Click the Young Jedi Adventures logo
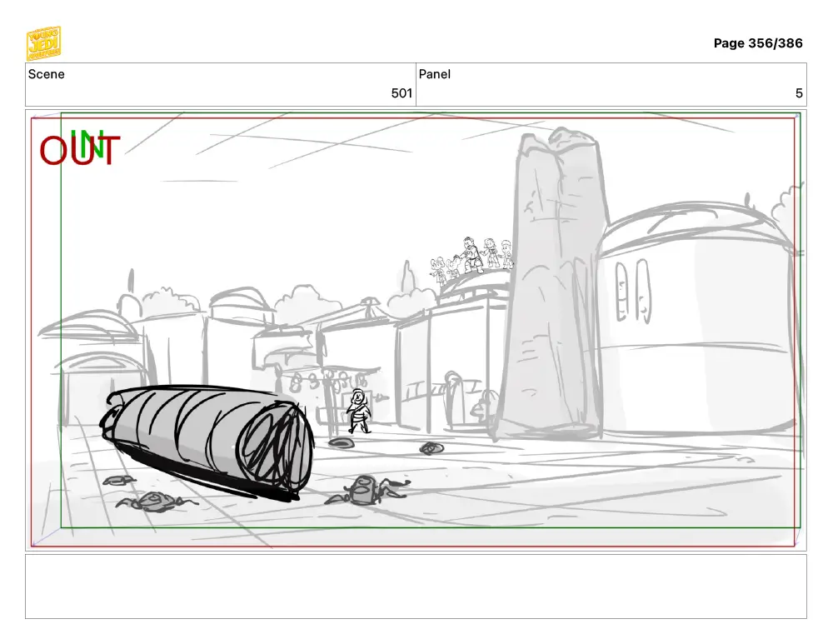This screenshot has width=833, height=644. [43, 43]
